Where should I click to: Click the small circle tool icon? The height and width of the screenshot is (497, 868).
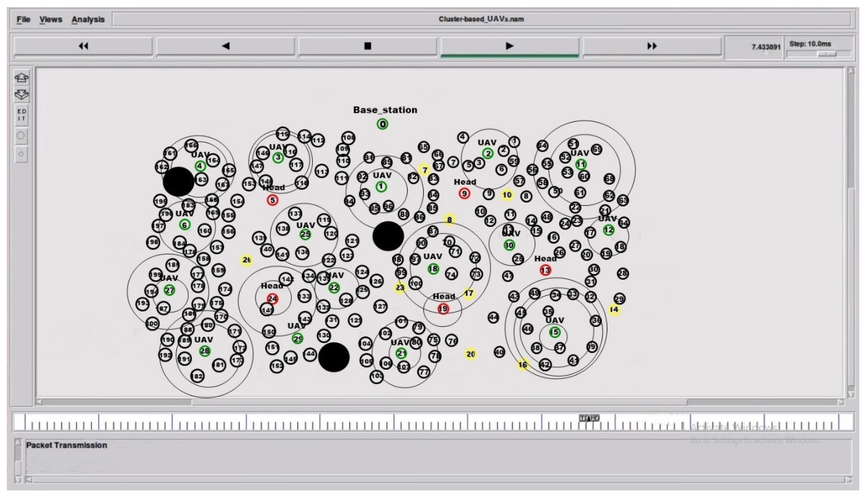21,154
